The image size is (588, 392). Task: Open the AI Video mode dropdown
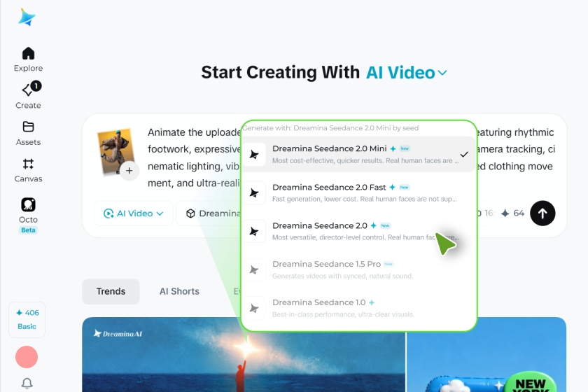tap(134, 213)
